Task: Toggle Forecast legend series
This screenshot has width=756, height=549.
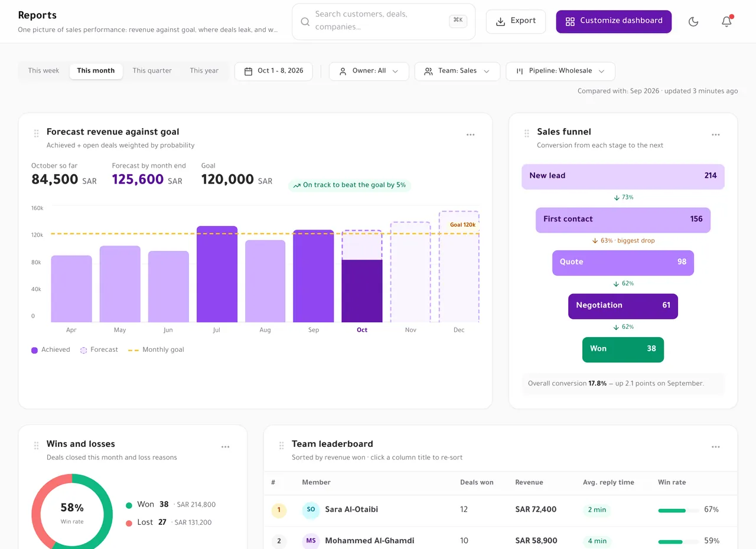Action: [99, 350]
